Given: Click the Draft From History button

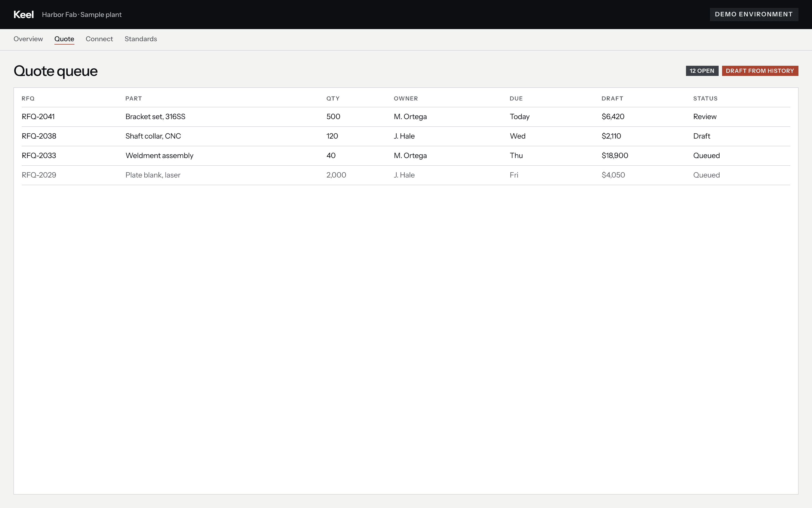Looking at the screenshot, I should [760, 71].
